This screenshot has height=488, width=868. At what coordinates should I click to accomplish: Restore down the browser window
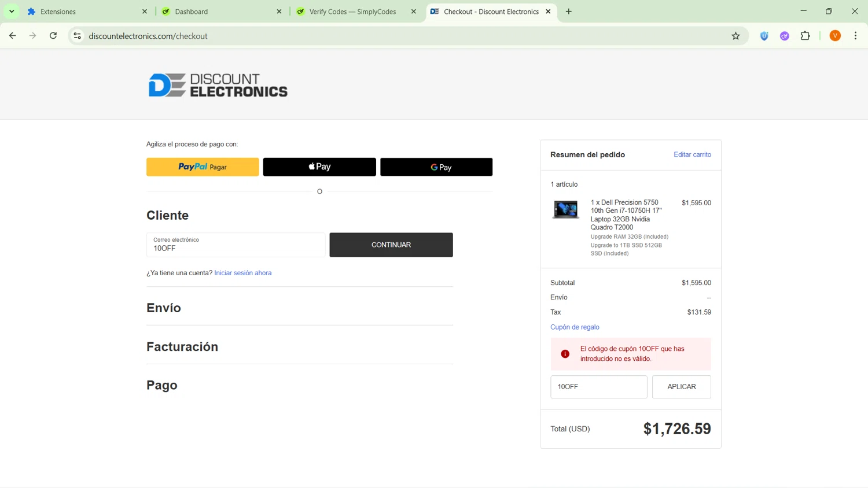[x=829, y=11]
